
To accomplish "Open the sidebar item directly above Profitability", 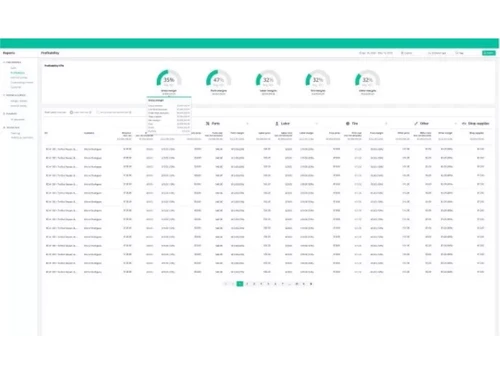I will [13, 68].
